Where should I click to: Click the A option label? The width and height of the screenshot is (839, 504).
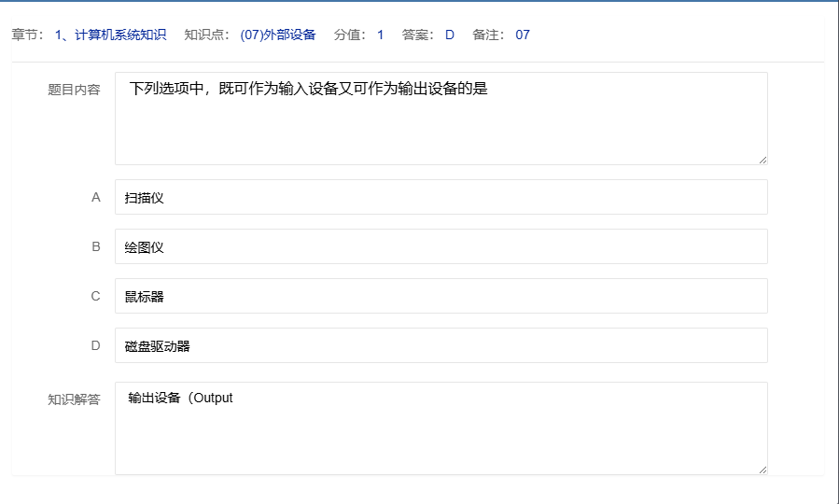point(95,197)
